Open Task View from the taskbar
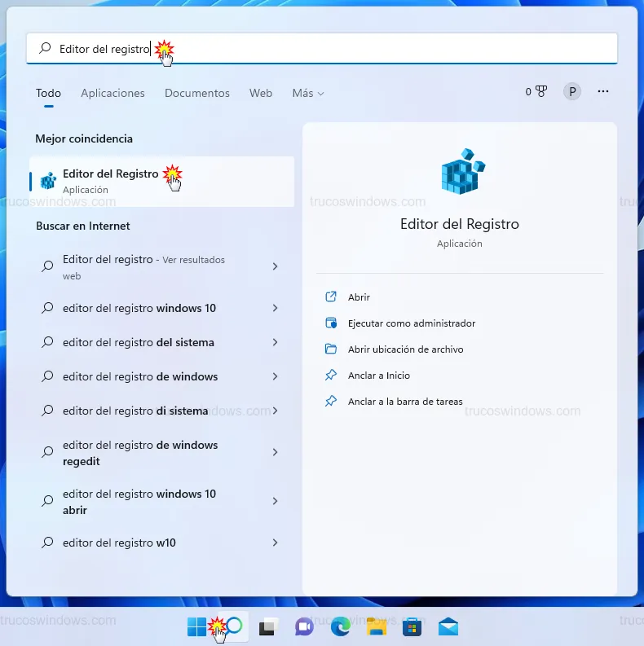644x646 pixels. [267, 626]
